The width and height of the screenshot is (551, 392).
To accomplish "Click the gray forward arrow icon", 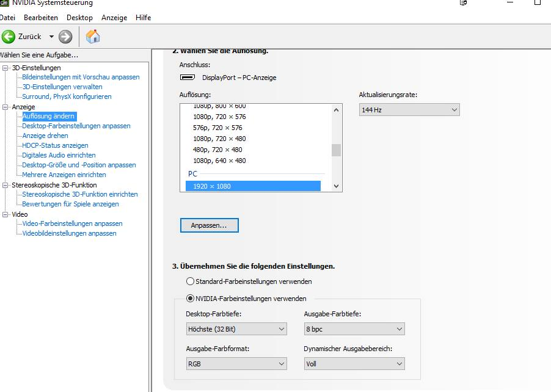I will (x=65, y=37).
